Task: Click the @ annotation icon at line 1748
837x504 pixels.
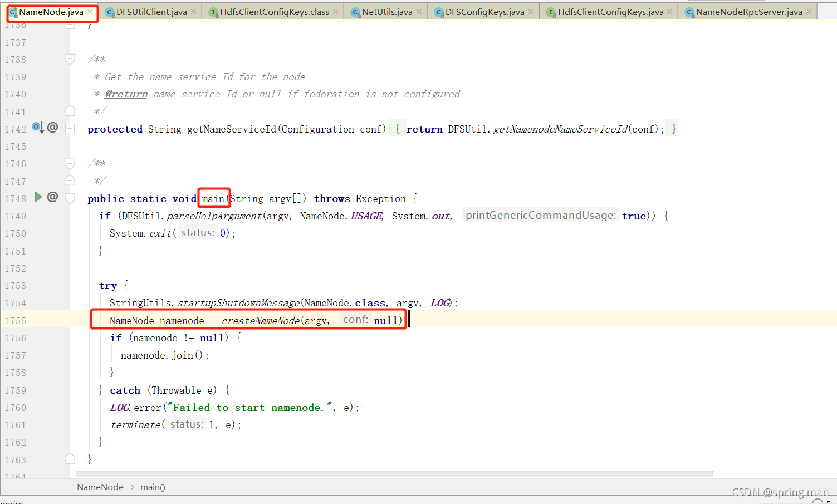Action: (52, 197)
